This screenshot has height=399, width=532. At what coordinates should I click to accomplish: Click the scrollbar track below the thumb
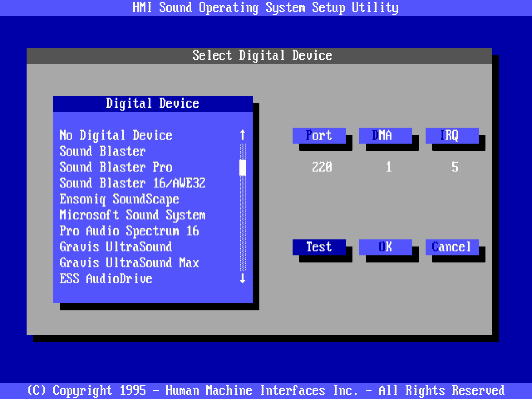tap(243, 223)
